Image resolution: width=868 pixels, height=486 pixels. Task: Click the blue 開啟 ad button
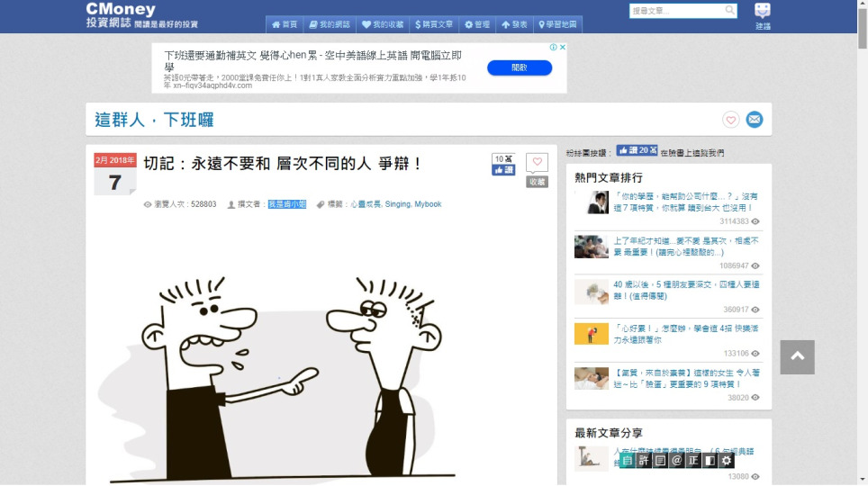(x=520, y=67)
